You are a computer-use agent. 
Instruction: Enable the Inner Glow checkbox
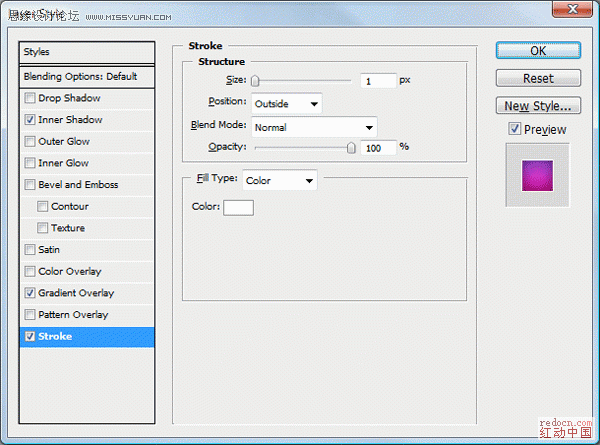coord(29,163)
